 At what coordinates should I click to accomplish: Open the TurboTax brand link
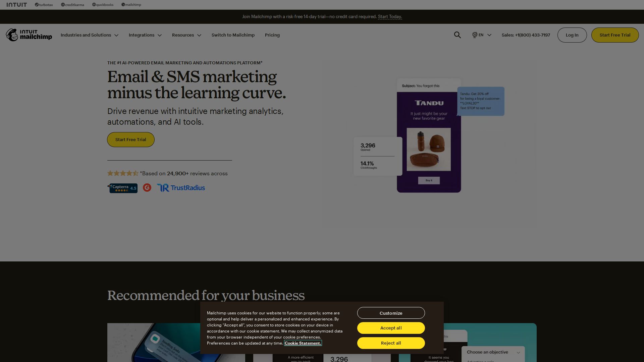tap(44, 5)
